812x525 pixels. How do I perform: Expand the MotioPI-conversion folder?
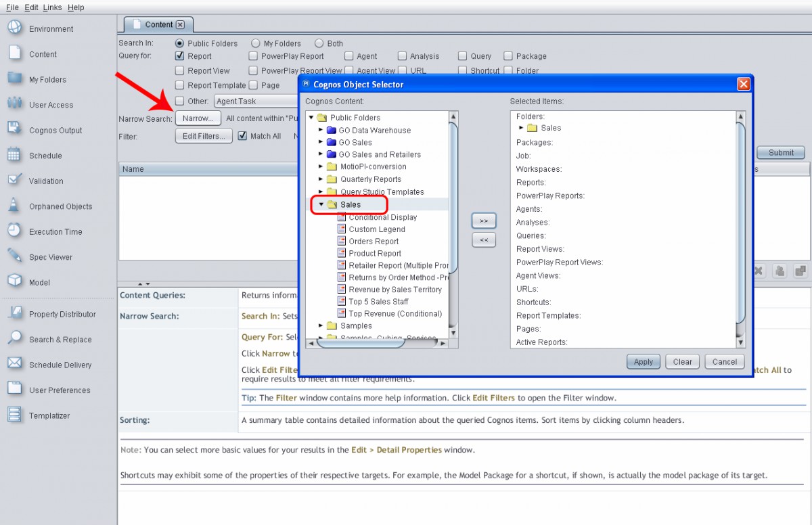321,166
